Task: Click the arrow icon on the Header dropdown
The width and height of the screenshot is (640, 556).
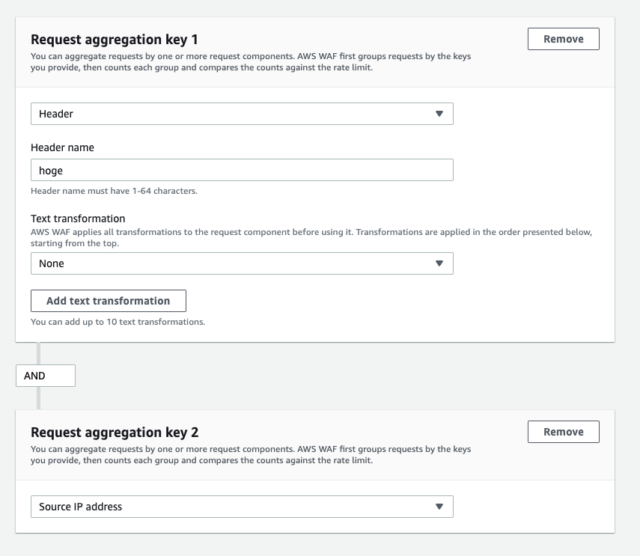Action: 439,114
